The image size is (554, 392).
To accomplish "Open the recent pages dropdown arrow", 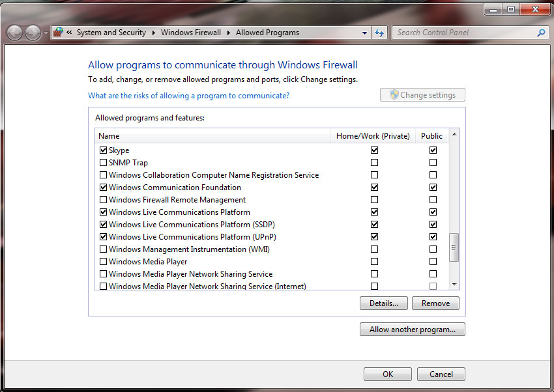I will 45,33.
